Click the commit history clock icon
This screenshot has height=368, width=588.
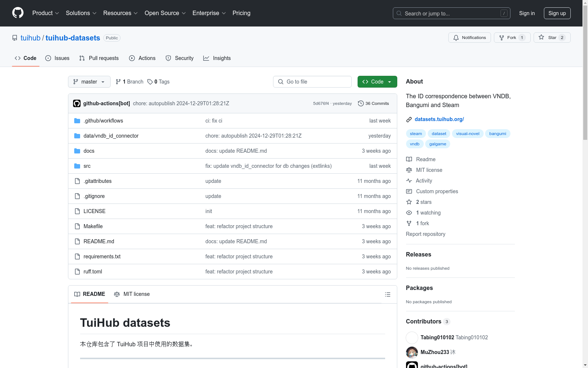tap(361, 103)
